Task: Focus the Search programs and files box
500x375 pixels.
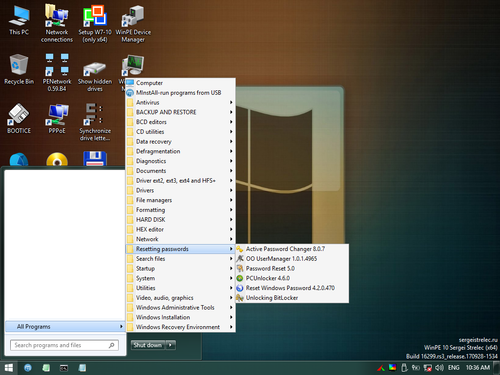Action: click(x=64, y=345)
